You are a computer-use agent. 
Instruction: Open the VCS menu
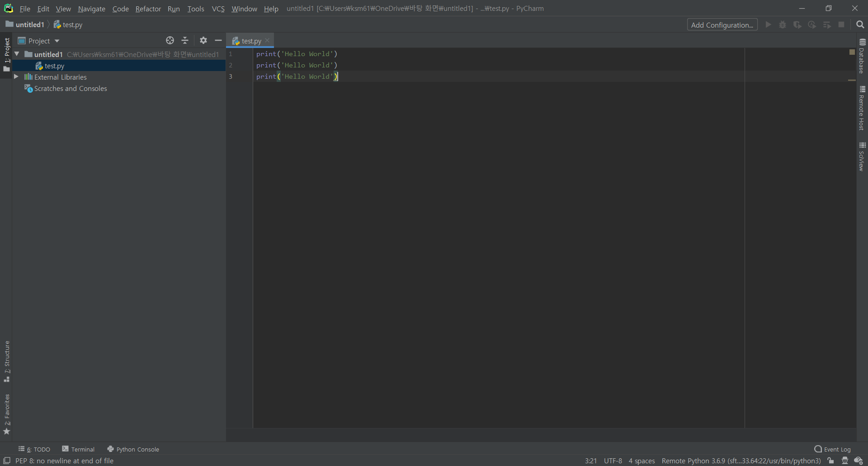pyautogui.click(x=218, y=9)
